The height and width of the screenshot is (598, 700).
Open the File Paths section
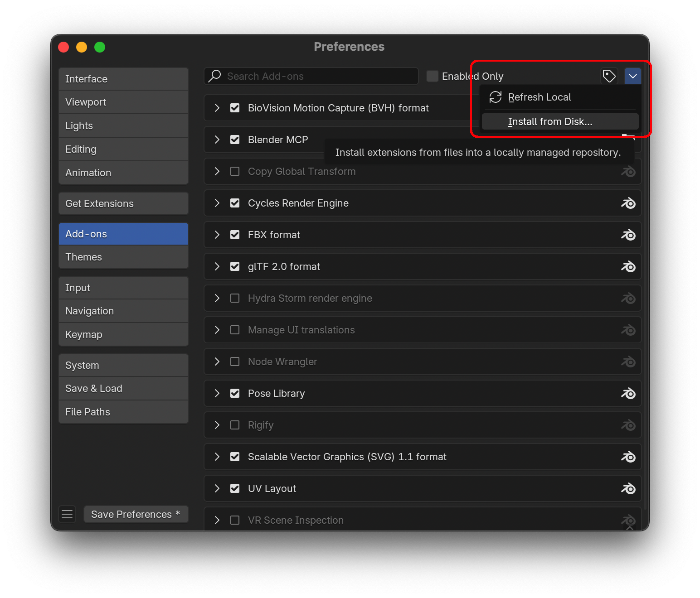123,412
